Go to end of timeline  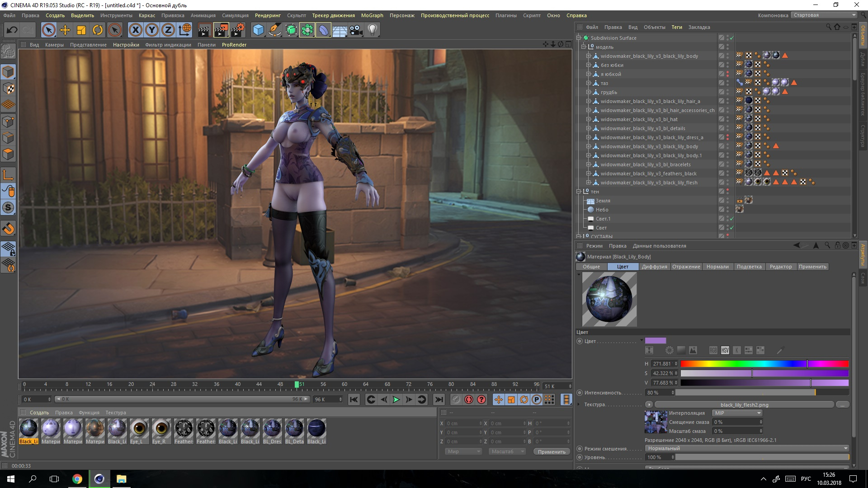(x=439, y=399)
